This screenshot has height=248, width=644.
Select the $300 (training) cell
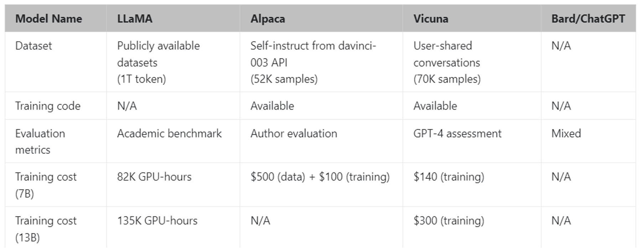point(449,221)
